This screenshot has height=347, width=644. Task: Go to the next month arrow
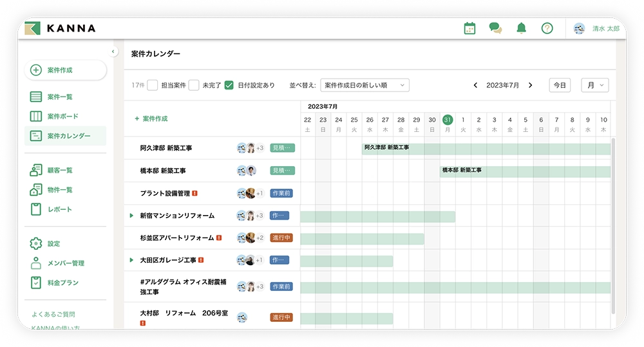tap(530, 86)
